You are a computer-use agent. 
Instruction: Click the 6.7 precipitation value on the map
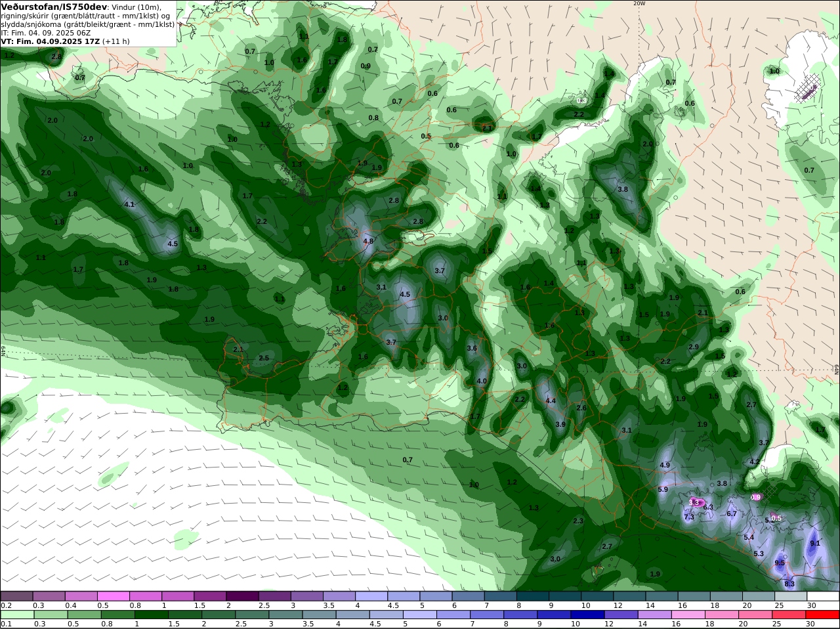732,513
